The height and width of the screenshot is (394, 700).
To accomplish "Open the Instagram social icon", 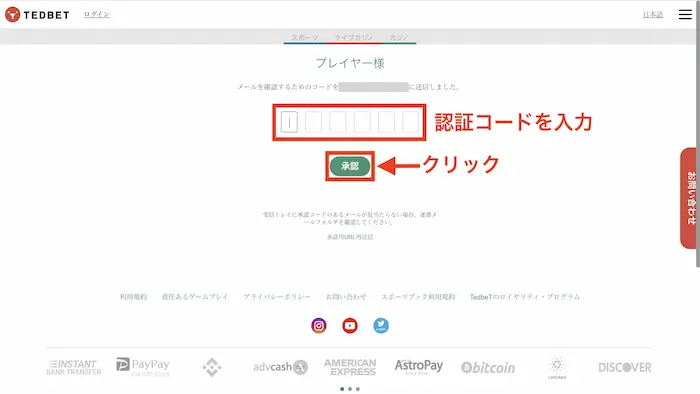I will pos(319,326).
